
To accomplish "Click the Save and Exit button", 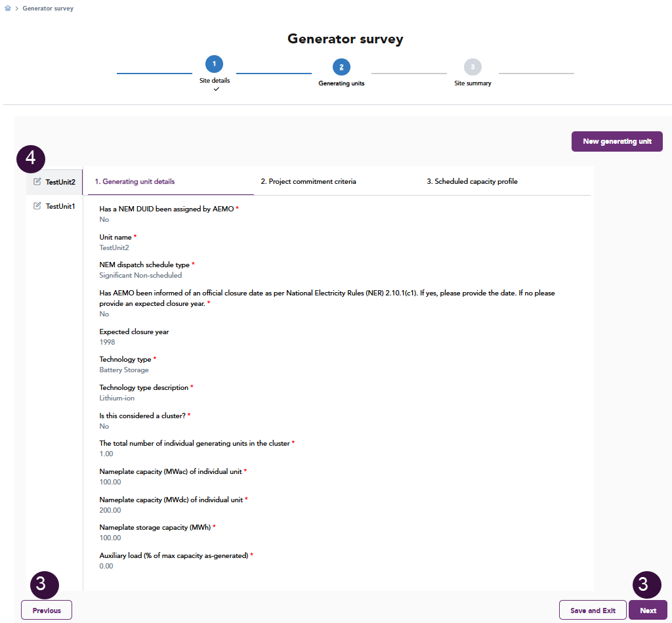I will point(593,610).
